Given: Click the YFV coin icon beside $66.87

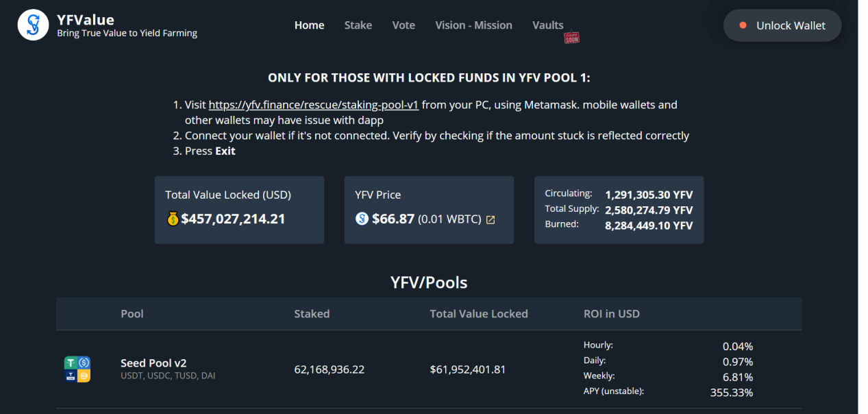Looking at the screenshot, I should (x=362, y=219).
